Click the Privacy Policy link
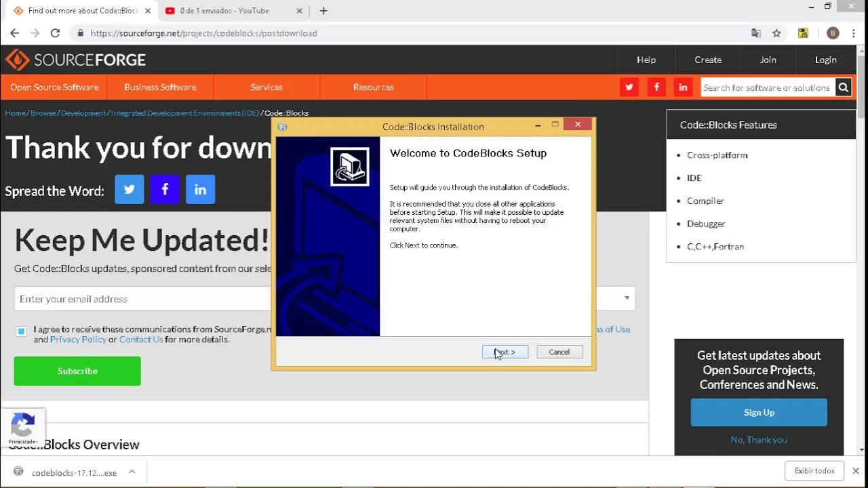This screenshot has height=488, width=868. click(78, 340)
